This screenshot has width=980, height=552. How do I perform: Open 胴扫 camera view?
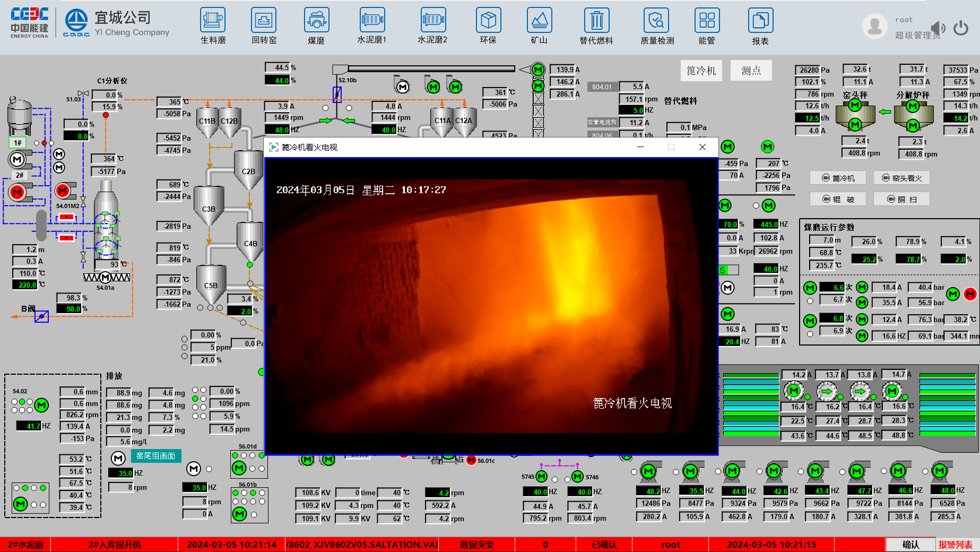pyautogui.click(x=901, y=199)
